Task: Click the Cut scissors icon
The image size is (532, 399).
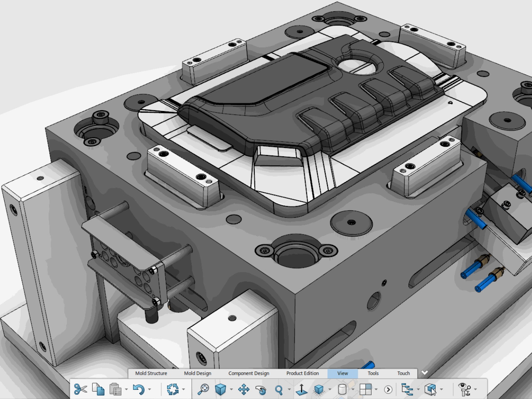Action: [80, 389]
